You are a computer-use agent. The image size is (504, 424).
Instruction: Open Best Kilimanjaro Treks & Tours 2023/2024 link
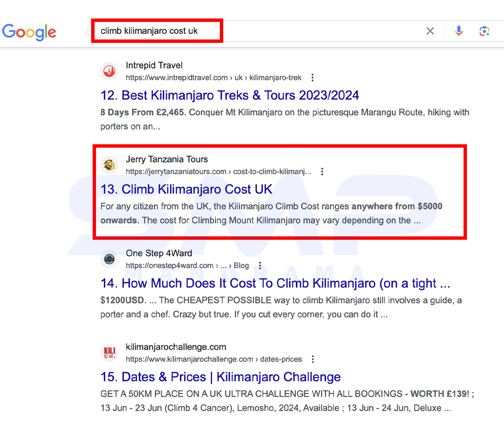230,95
